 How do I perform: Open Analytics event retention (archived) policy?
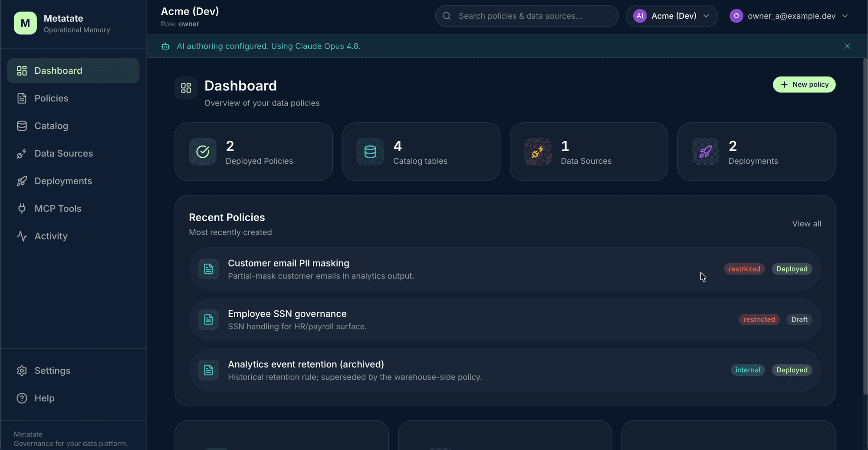click(x=505, y=370)
